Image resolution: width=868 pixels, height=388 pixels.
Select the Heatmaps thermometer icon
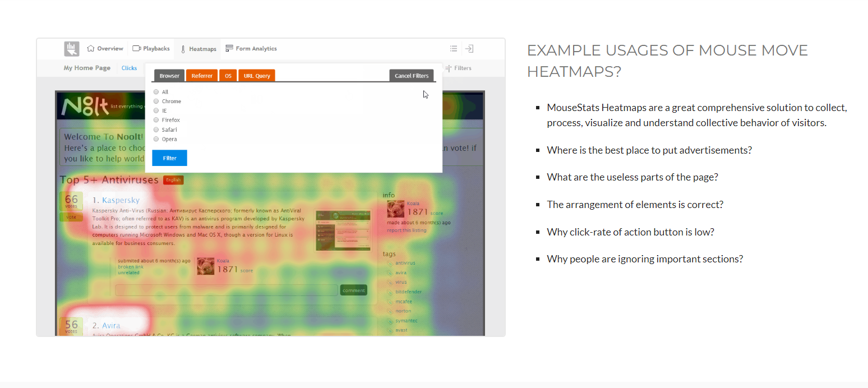pos(183,49)
